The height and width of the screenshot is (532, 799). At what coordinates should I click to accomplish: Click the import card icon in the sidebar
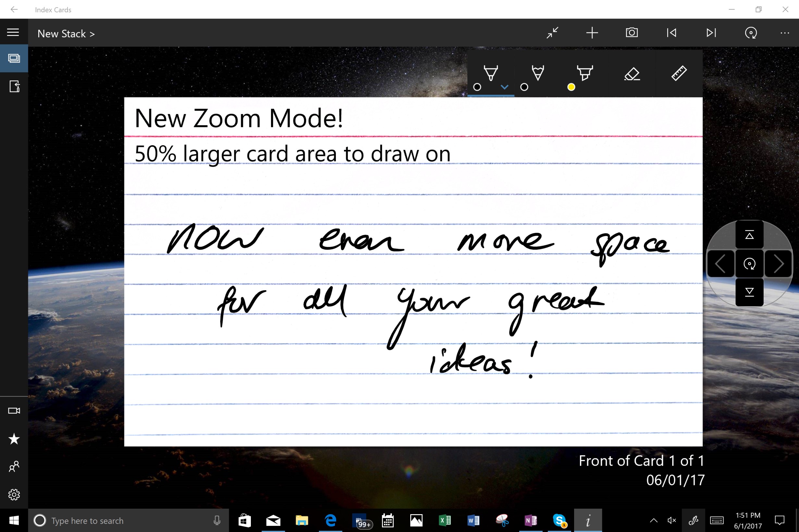[14, 87]
